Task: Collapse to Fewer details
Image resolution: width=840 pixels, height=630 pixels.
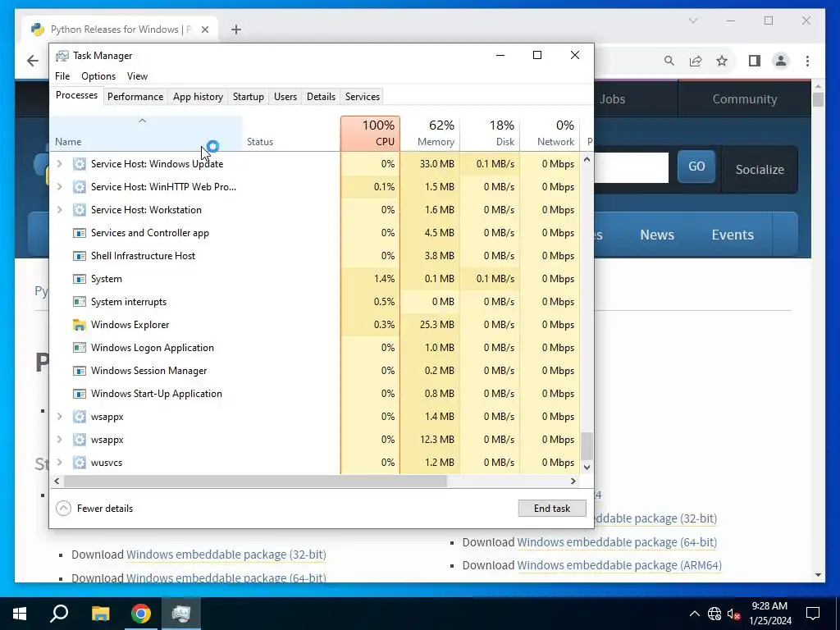Action: [x=94, y=509]
